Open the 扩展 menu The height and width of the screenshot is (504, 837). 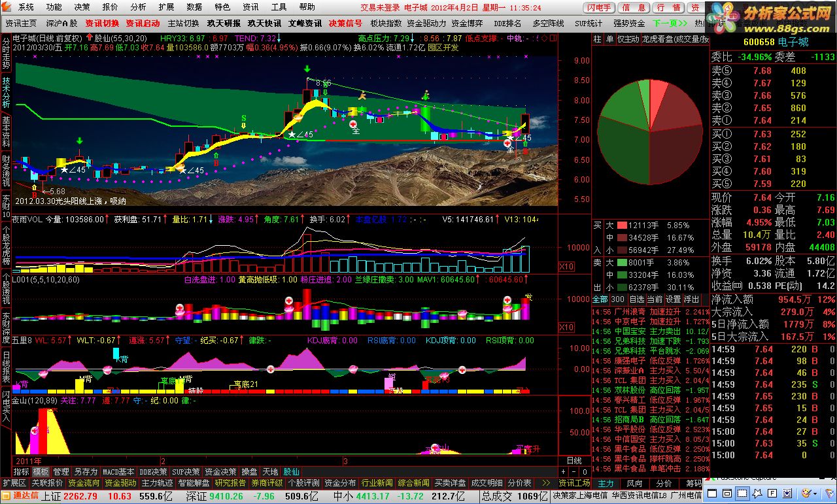tap(166, 7)
